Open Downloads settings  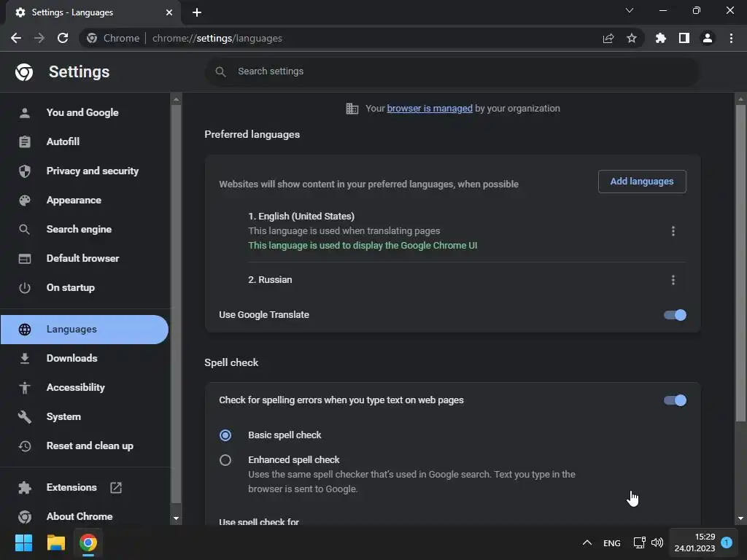[72, 358]
